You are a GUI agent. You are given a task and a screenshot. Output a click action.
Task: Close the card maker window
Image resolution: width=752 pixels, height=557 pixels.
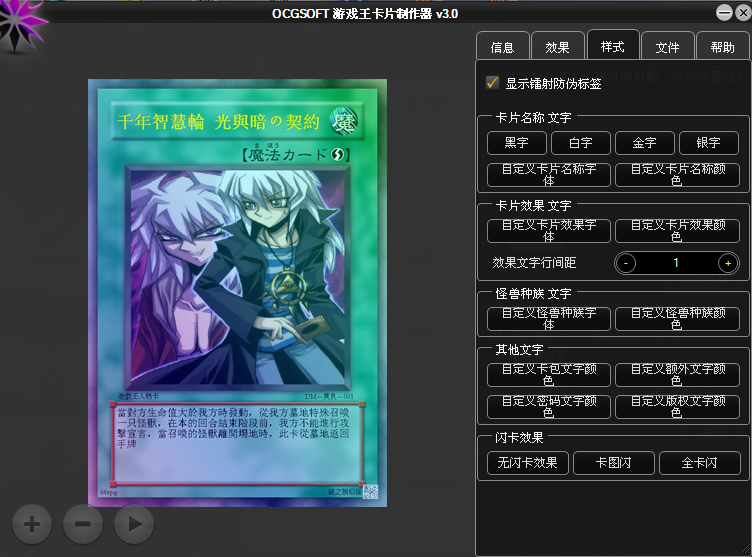click(x=743, y=12)
